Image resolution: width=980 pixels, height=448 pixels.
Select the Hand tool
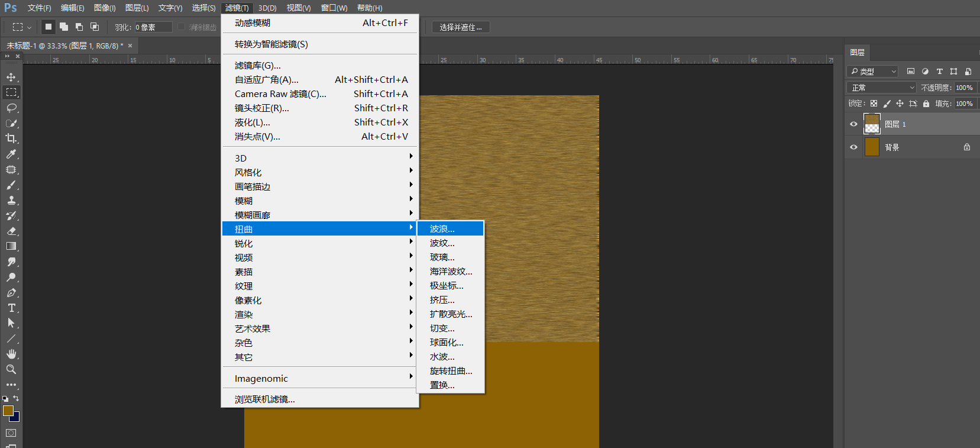(x=11, y=354)
